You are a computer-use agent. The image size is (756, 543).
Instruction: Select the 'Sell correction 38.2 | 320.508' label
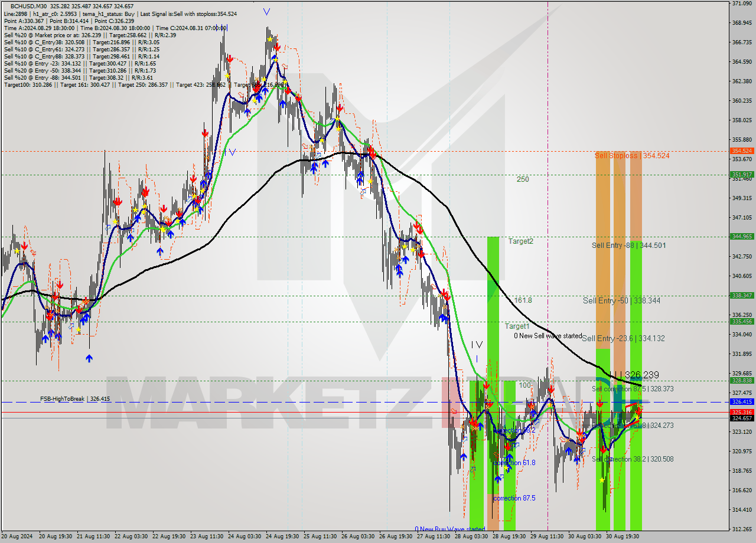click(x=633, y=459)
